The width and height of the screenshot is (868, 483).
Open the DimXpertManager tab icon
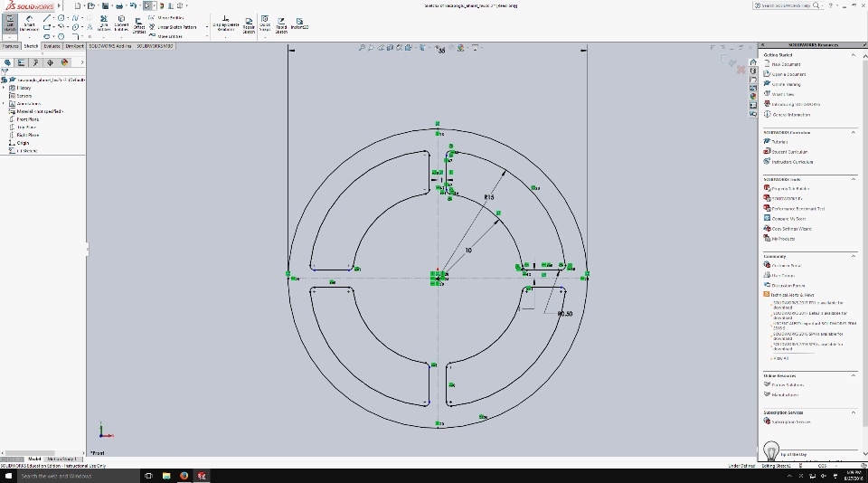tap(51, 62)
